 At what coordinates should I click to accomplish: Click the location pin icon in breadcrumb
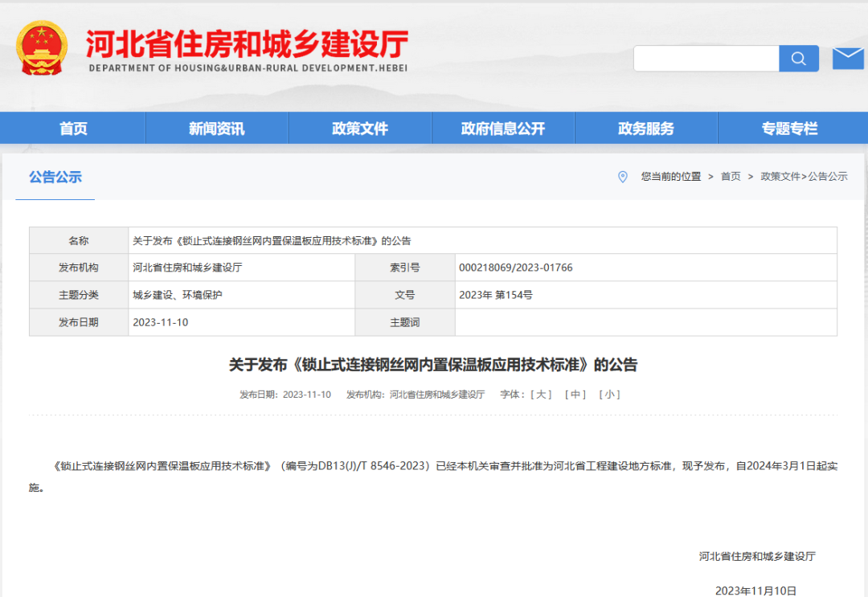tap(623, 177)
